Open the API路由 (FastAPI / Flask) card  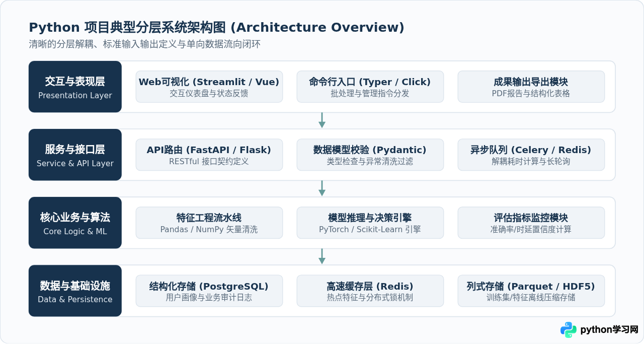(x=209, y=155)
